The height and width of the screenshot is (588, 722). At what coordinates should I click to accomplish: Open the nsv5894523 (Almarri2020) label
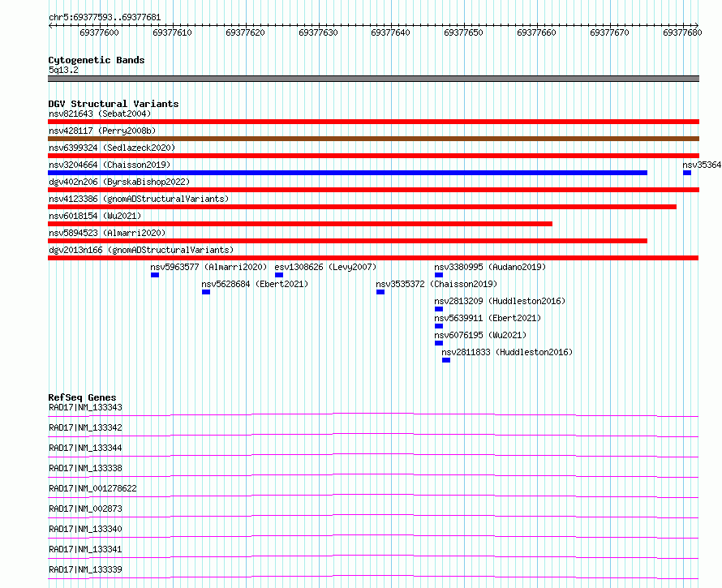pyautogui.click(x=107, y=233)
